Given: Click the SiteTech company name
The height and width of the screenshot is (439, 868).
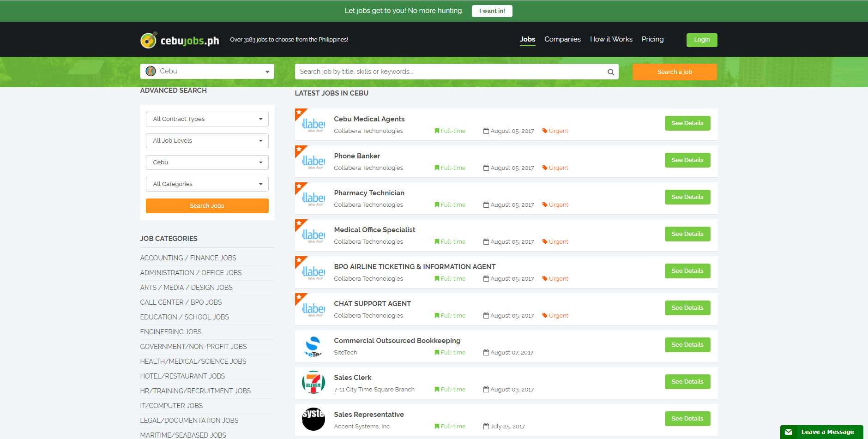Looking at the screenshot, I should [x=346, y=353].
